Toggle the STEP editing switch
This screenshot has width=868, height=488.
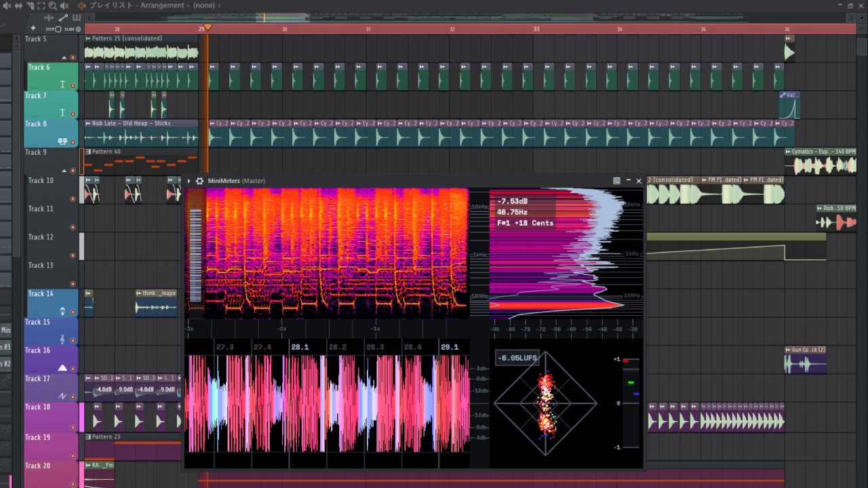pyautogui.click(x=58, y=29)
